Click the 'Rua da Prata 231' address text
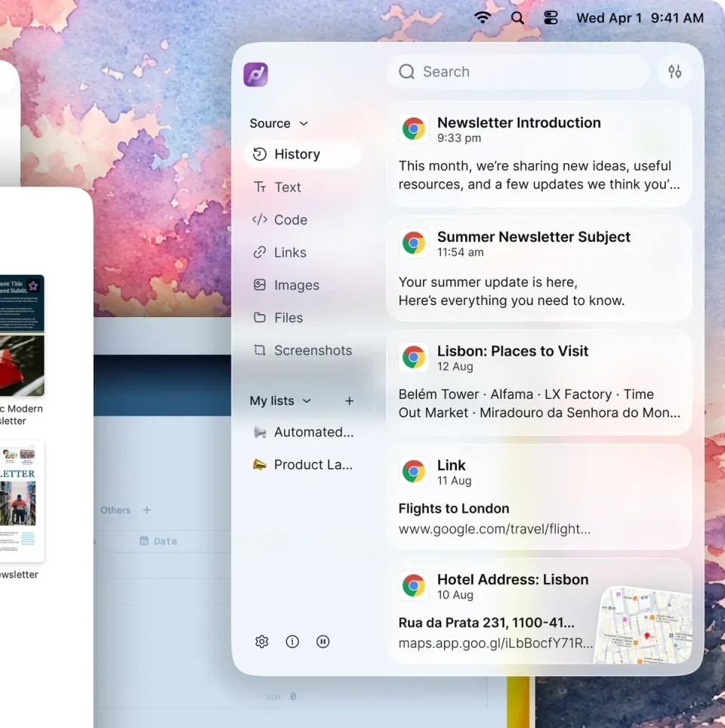Screen dimensions: 725x728 pos(486,622)
